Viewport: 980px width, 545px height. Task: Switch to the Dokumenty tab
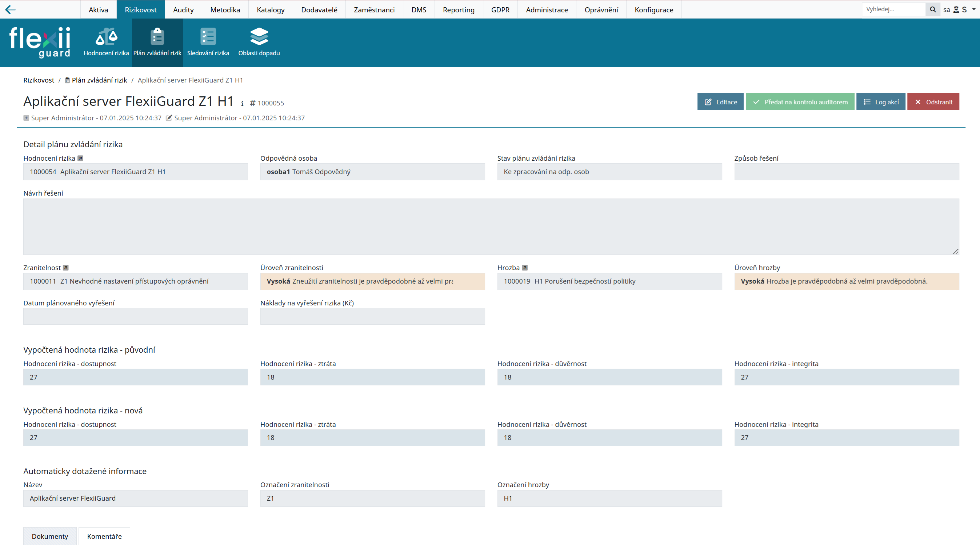50,536
